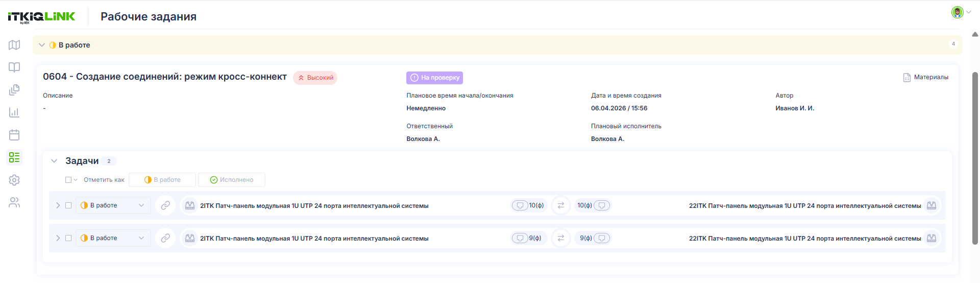Click the link icon in the first task row
Image resolution: width=980 pixels, height=283 pixels.
pyautogui.click(x=165, y=205)
